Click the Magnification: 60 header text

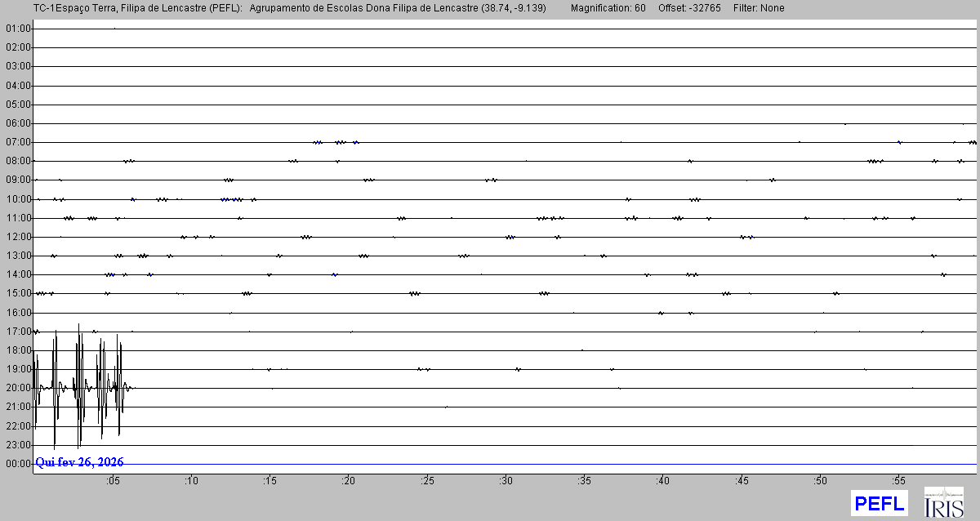pyautogui.click(x=608, y=8)
